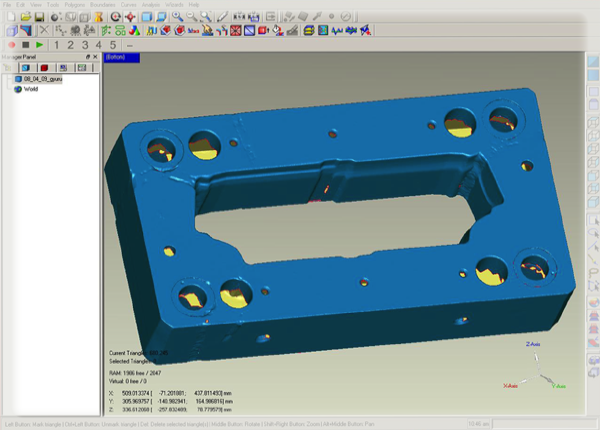The image size is (600, 430).
Task: Click the blue wave curve icon
Action: pos(337,30)
